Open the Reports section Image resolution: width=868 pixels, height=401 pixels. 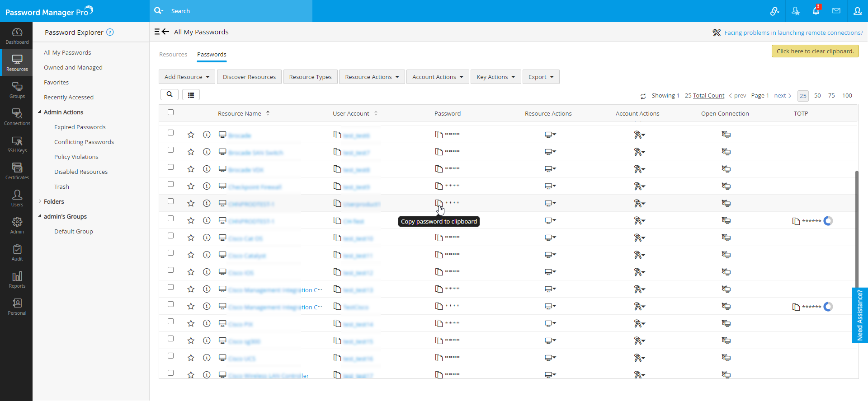tap(17, 280)
